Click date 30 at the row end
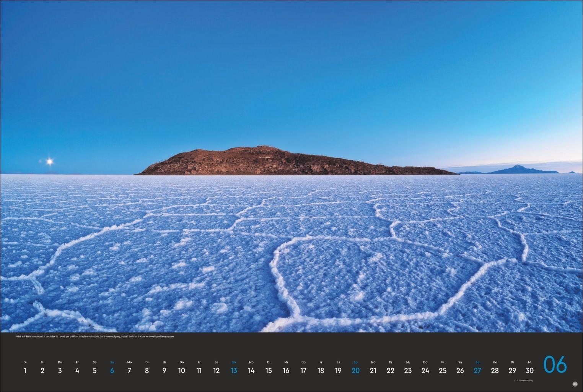Viewport: 583px width, 392px height. click(530, 371)
